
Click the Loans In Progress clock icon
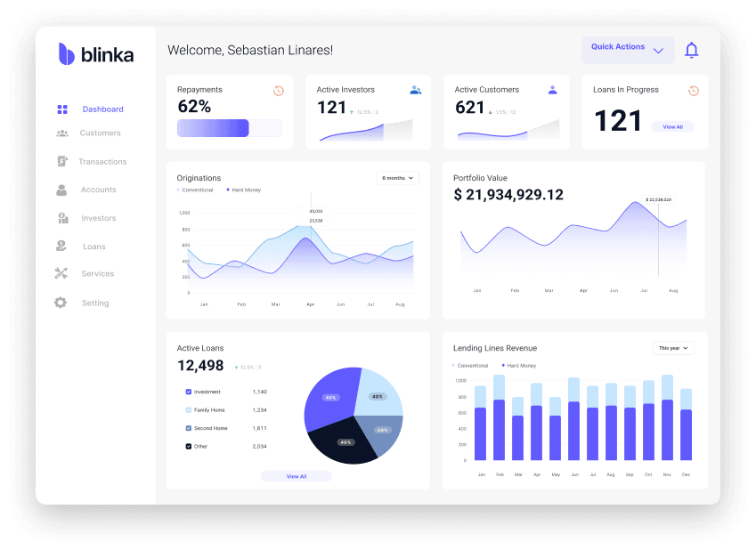[693, 91]
